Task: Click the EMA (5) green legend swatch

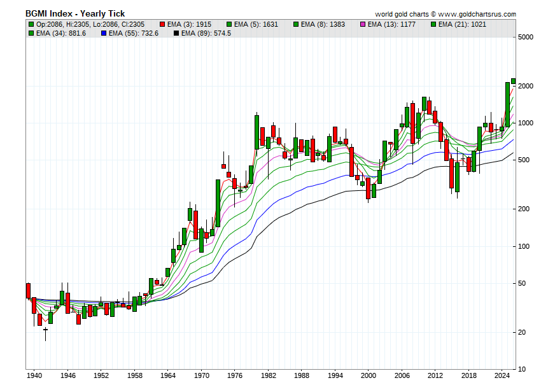Action: (x=229, y=24)
